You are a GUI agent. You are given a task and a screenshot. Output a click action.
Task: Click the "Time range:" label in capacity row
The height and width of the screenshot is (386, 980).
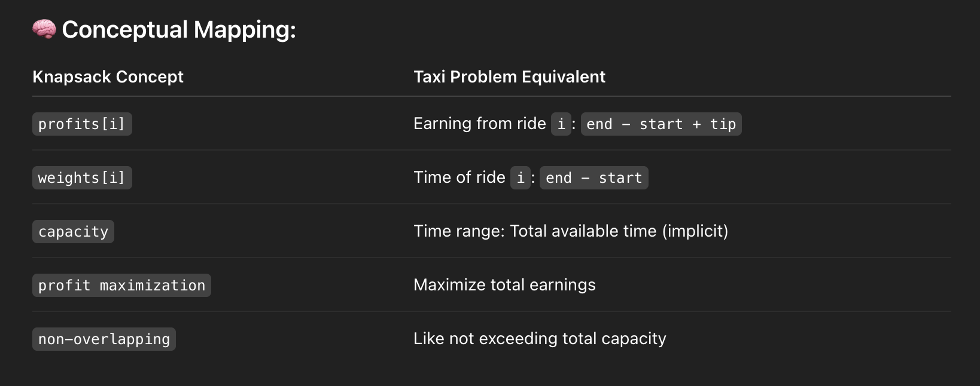(459, 231)
